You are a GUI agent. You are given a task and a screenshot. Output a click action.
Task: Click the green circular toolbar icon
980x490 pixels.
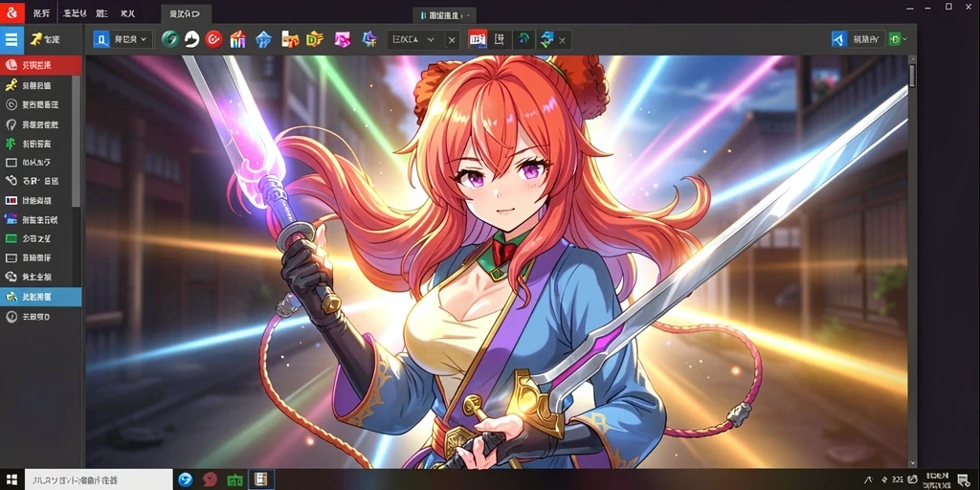point(170,39)
